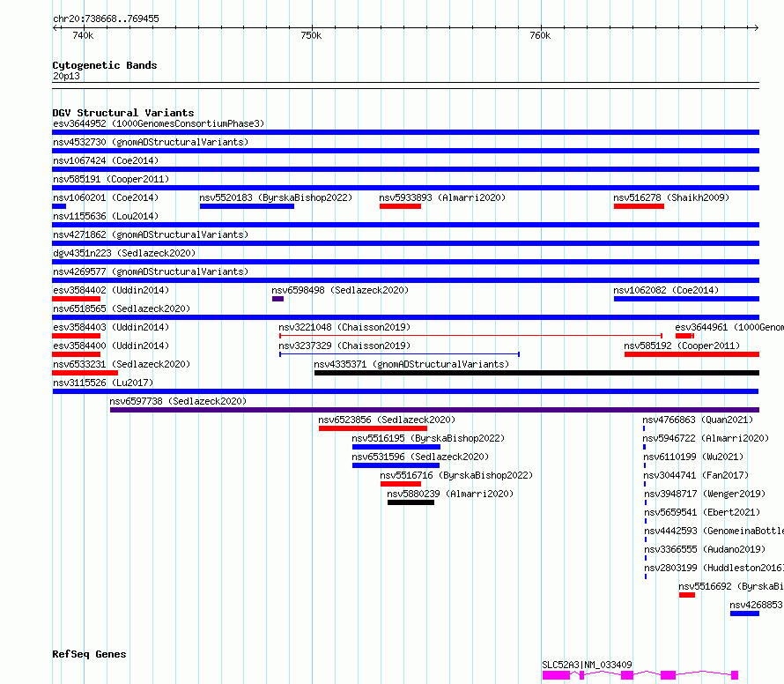The image size is (784, 684).
Task: Open the nsv4532730 gnomADStructuralVariants label
Action: pyautogui.click(x=151, y=142)
